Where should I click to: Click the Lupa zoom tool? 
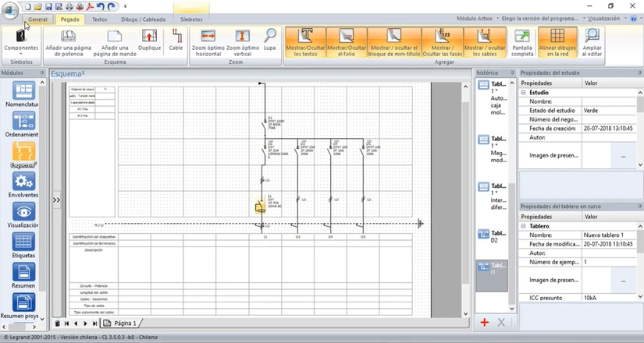[x=270, y=41]
